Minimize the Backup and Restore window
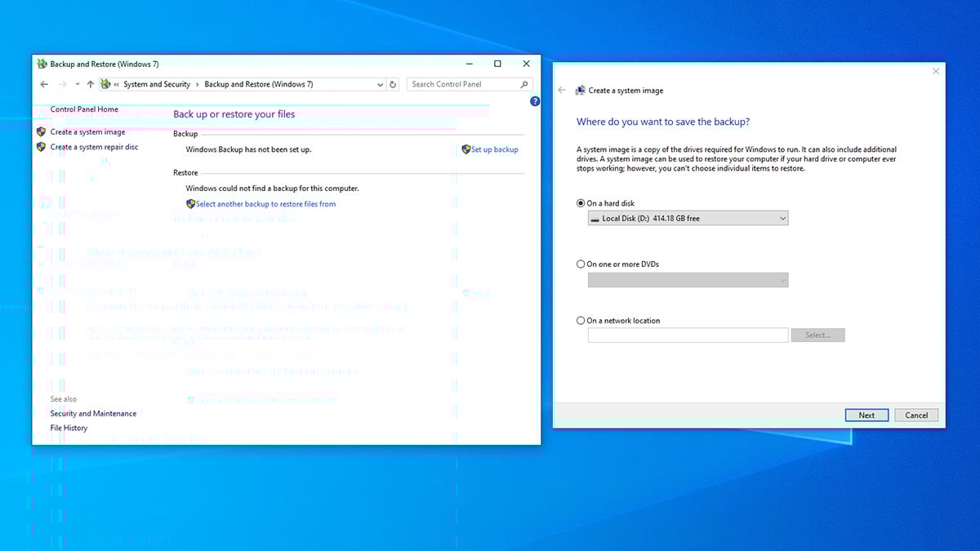Screen dimensions: 980x551 (469, 63)
